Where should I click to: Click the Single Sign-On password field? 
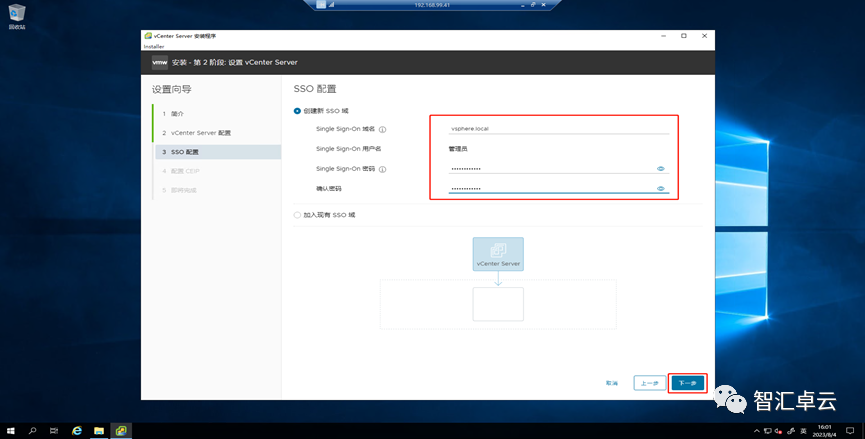pos(558,169)
